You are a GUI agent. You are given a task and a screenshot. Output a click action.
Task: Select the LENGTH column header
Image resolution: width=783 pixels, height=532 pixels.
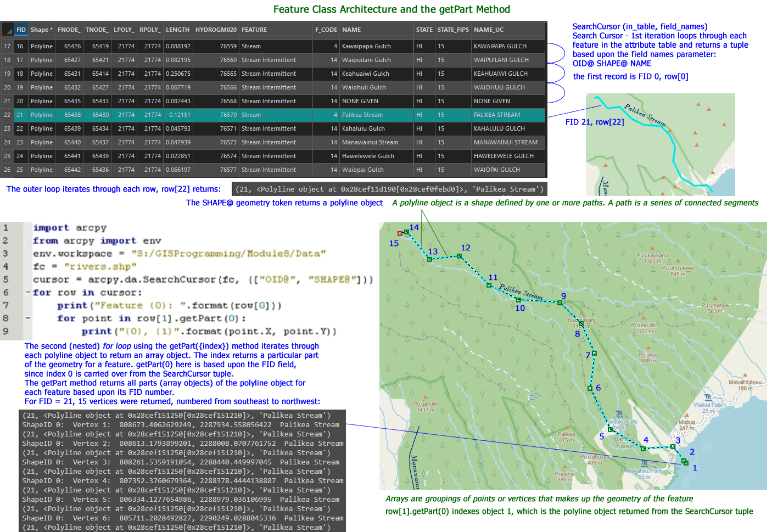[x=177, y=30]
